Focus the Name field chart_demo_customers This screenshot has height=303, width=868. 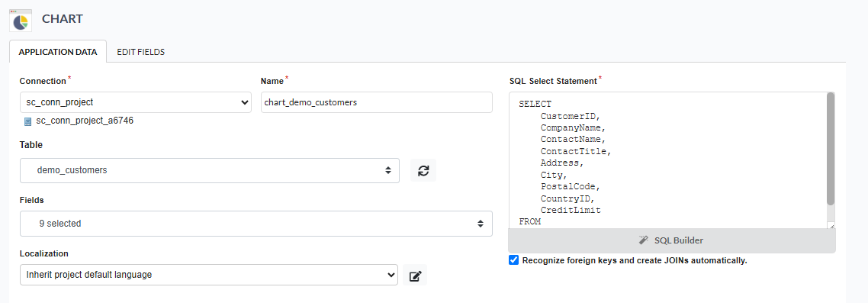(377, 102)
